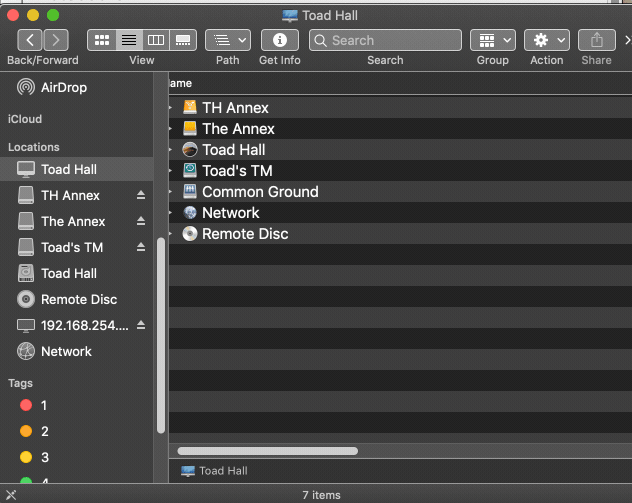Click the sidebar vertical scrollbar
The width and height of the screenshot is (632, 503).
click(161, 335)
